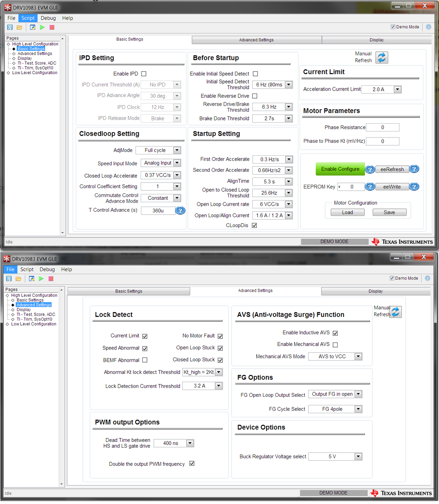Open the Help menu in bottom window
Image resolution: width=439 pixels, height=504 pixels.
66,269
